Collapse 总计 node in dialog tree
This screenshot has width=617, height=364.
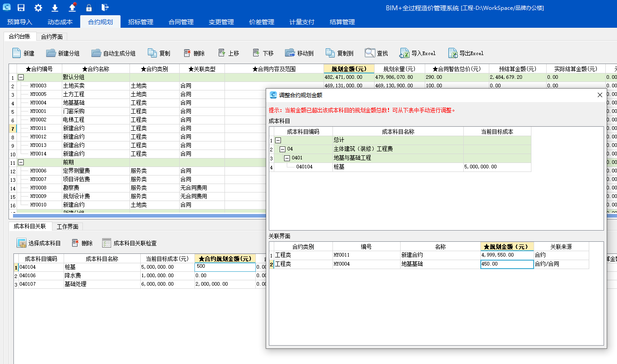tap(278, 141)
